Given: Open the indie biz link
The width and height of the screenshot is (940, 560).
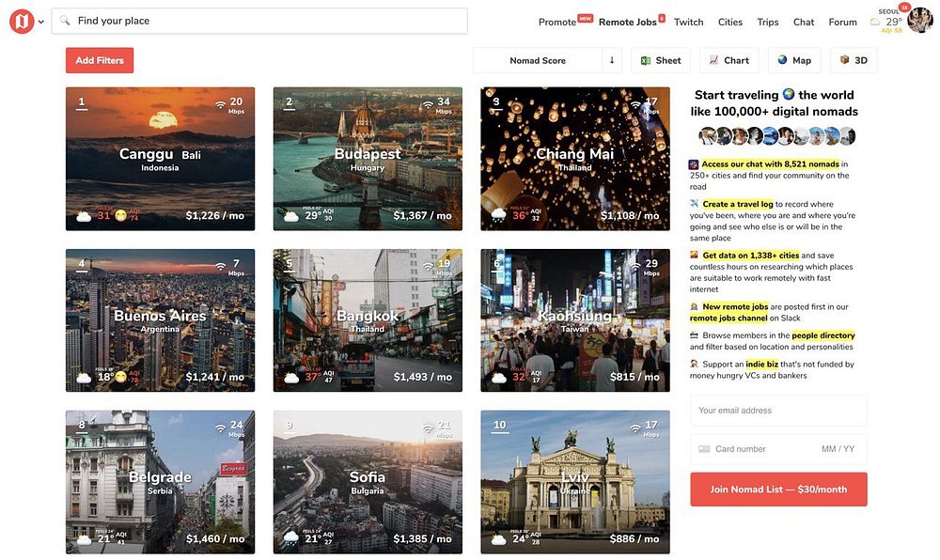Looking at the screenshot, I should coord(762,365).
